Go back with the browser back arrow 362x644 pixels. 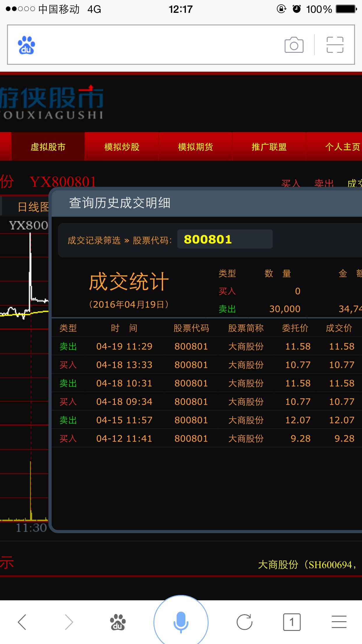[x=22, y=622]
